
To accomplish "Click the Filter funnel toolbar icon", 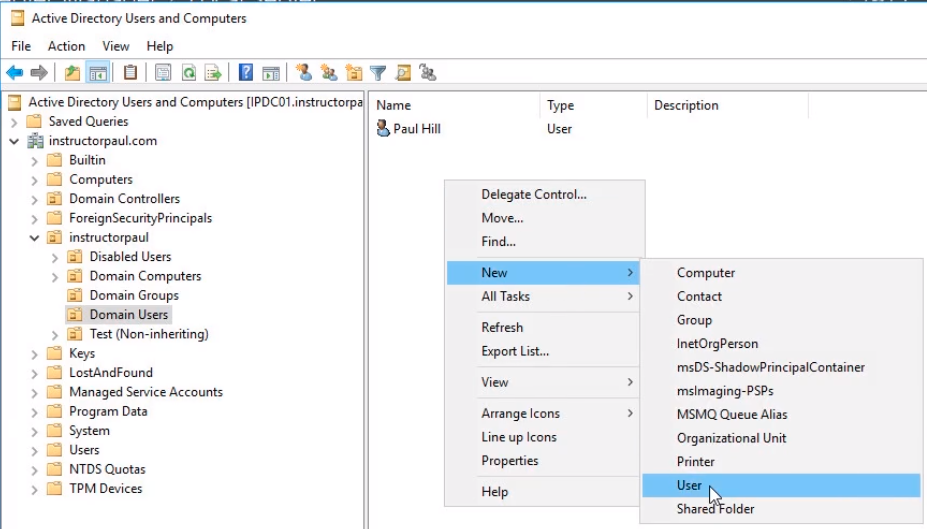I will coord(378,73).
